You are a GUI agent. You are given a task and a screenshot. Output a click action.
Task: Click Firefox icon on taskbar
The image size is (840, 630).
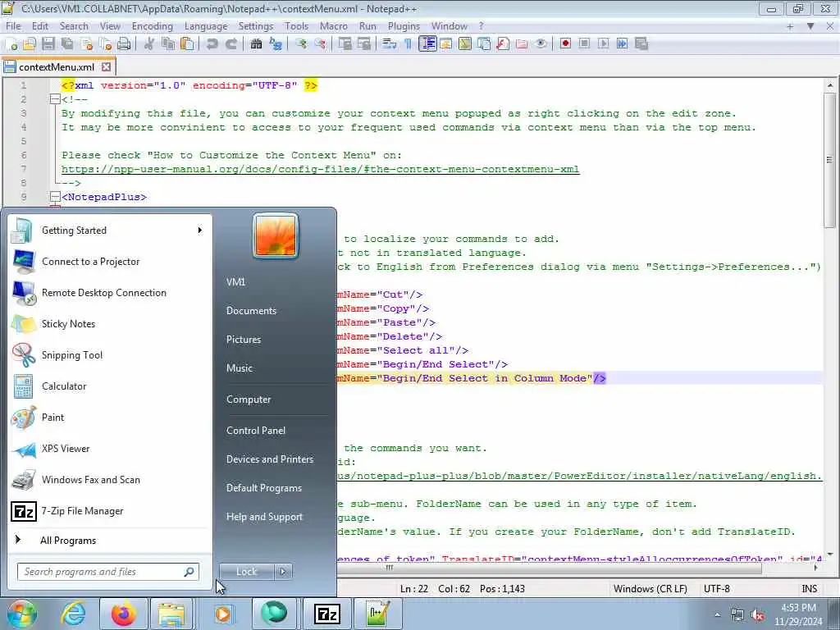coord(123,614)
